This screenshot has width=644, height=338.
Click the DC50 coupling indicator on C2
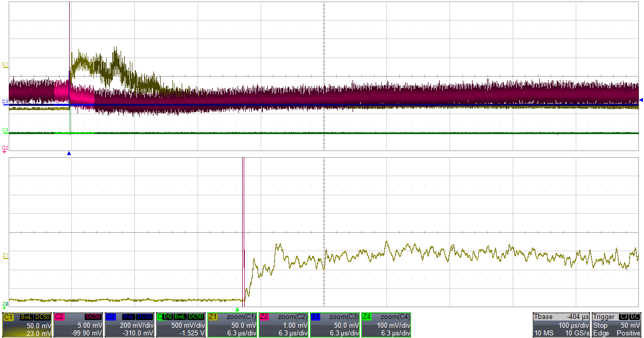[x=93, y=317]
